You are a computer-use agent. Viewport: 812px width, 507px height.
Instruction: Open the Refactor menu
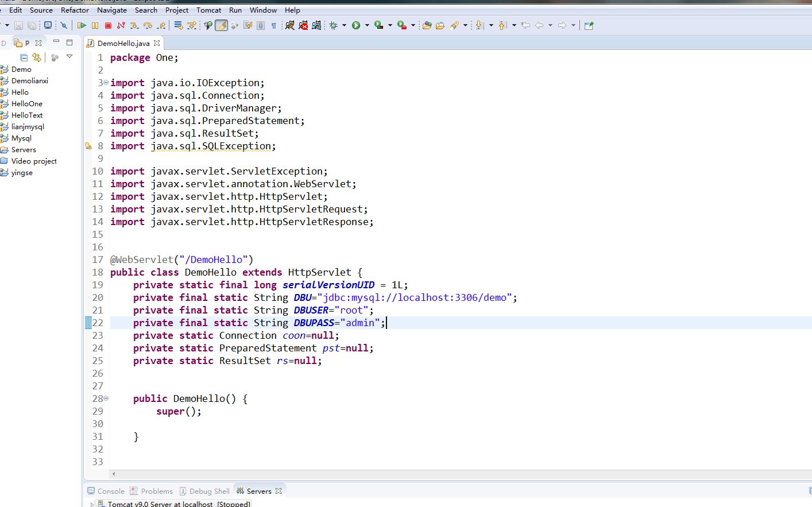(75, 10)
